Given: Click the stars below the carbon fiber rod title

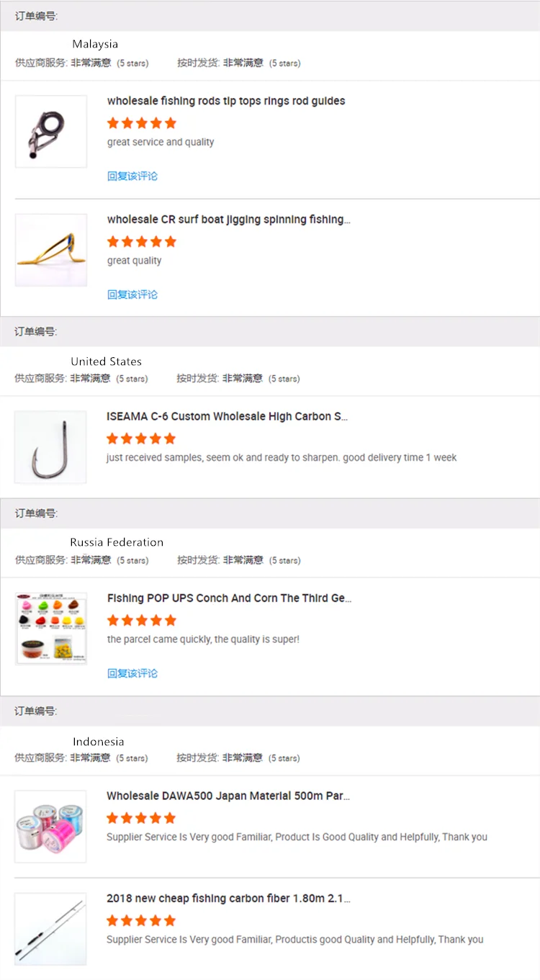Looking at the screenshot, I should [x=141, y=920].
